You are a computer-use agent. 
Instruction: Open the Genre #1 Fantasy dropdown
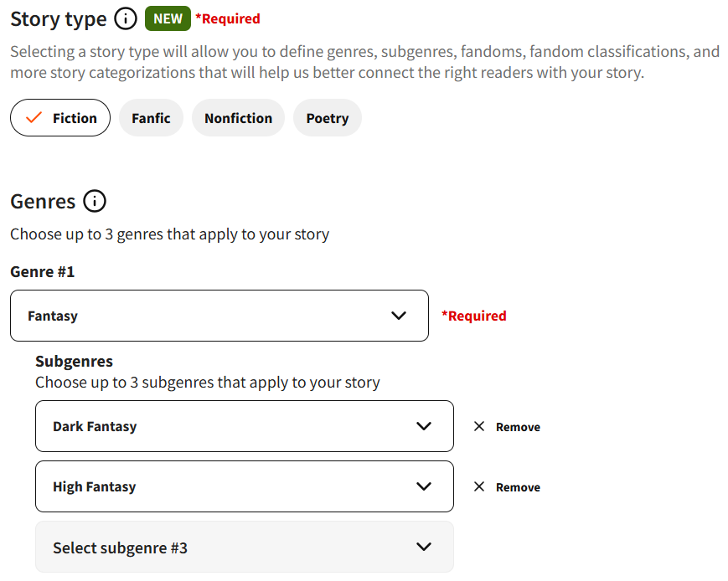click(219, 316)
